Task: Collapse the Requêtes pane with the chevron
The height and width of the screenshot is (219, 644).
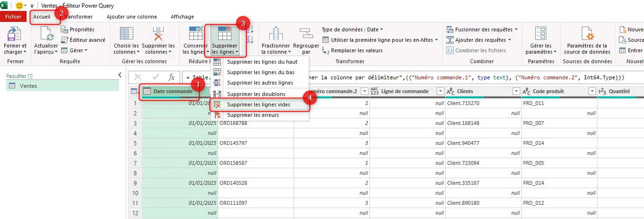Action: [120, 75]
